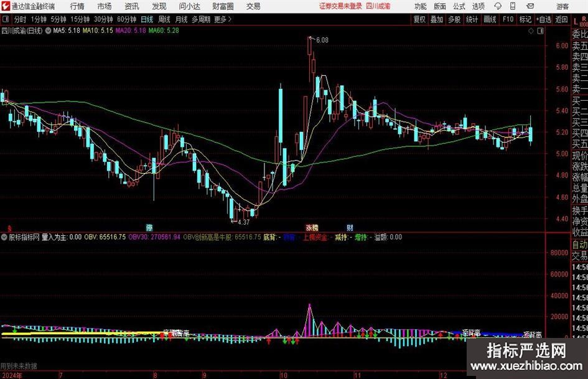Toggle right info panel icon

(540, 31)
